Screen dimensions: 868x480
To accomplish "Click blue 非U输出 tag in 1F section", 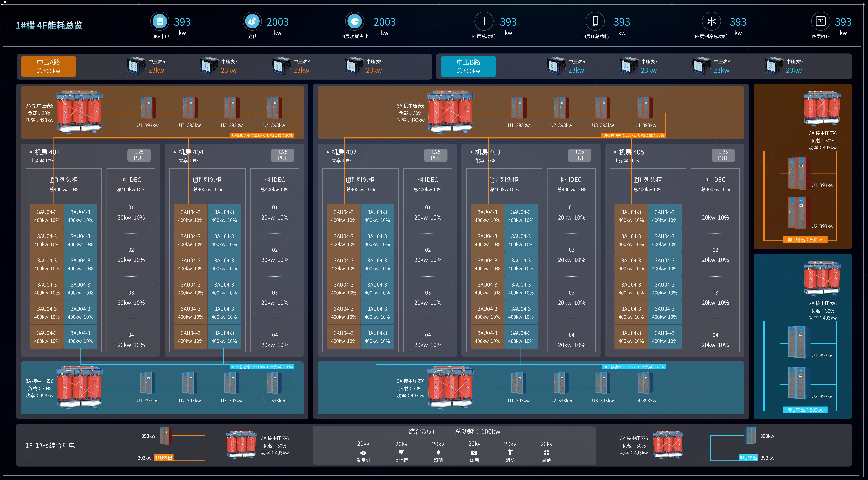I will click(x=748, y=458).
